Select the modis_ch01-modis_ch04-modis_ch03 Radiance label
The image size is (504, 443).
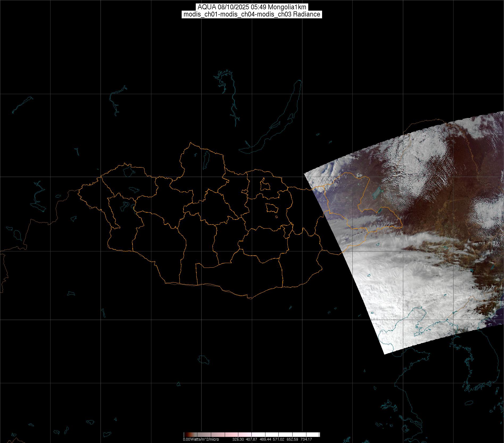click(252, 14)
